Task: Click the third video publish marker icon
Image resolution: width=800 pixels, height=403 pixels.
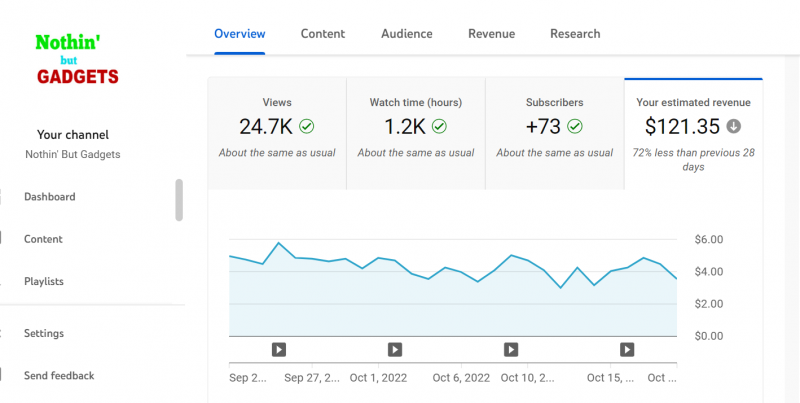Action: pyautogui.click(x=511, y=349)
